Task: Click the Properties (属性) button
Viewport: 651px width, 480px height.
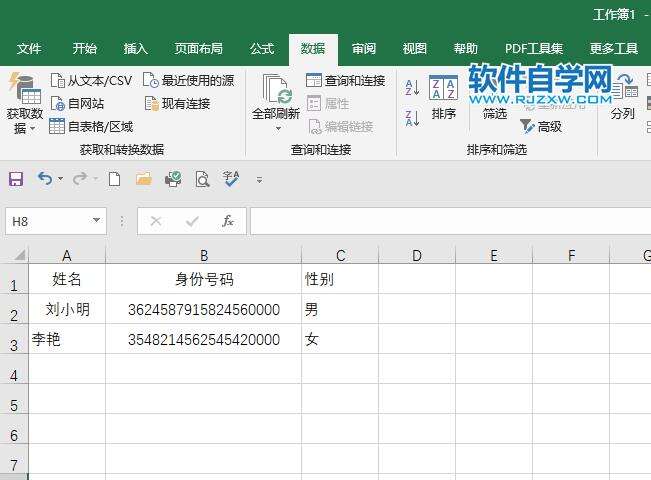Action: pyautogui.click(x=328, y=103)
